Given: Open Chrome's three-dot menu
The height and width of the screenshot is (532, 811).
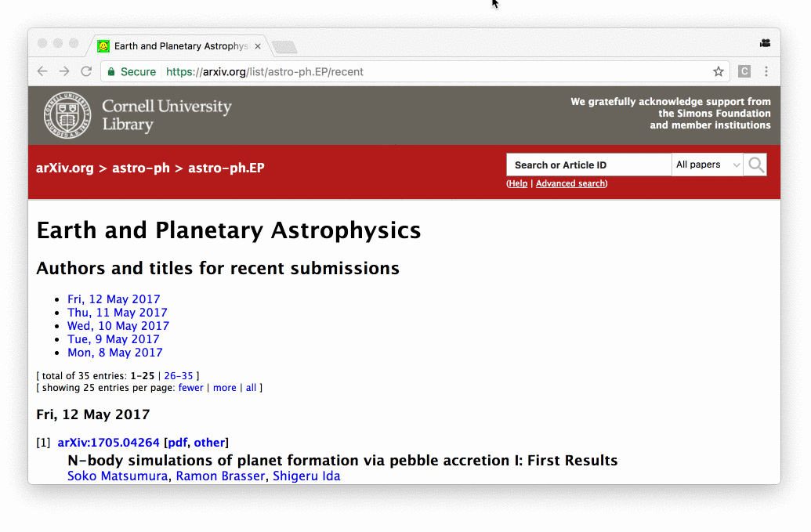Looking at the screenshot, I should (x=766, y=71).
